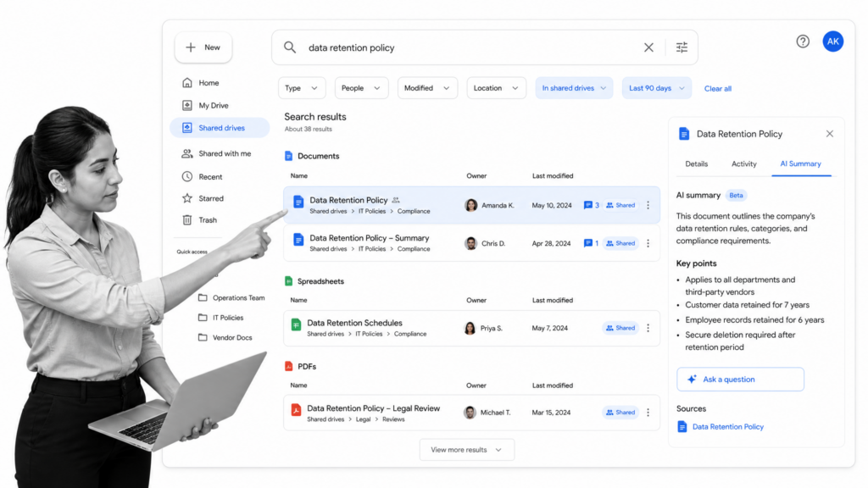The image size is (868, 488).
Task: Click Last modified header in Documents table
Action: coord(553,176)
